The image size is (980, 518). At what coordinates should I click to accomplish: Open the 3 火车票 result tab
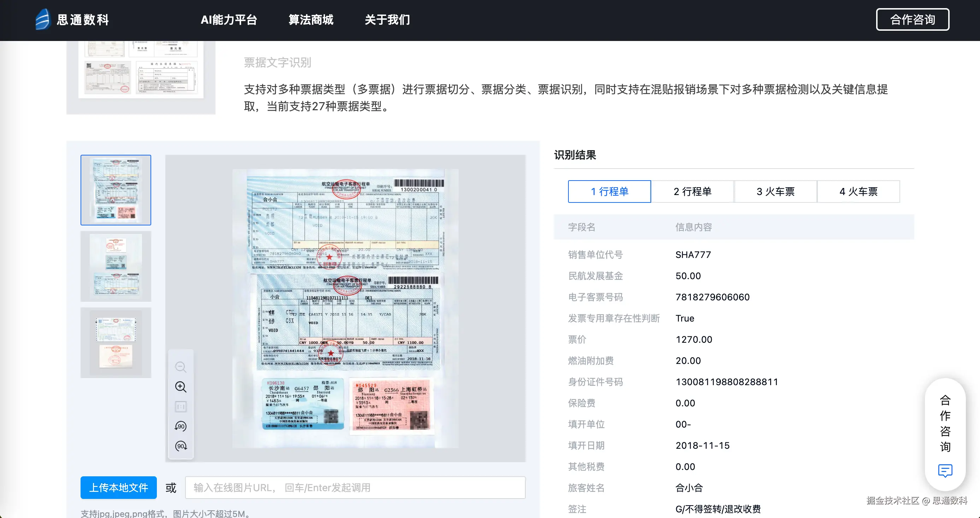(x=775, y=192)
